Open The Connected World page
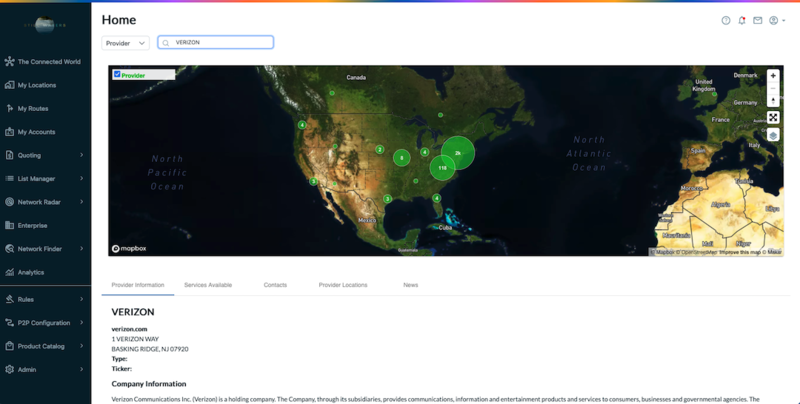 pyautogui.click(x=48, y=61)
